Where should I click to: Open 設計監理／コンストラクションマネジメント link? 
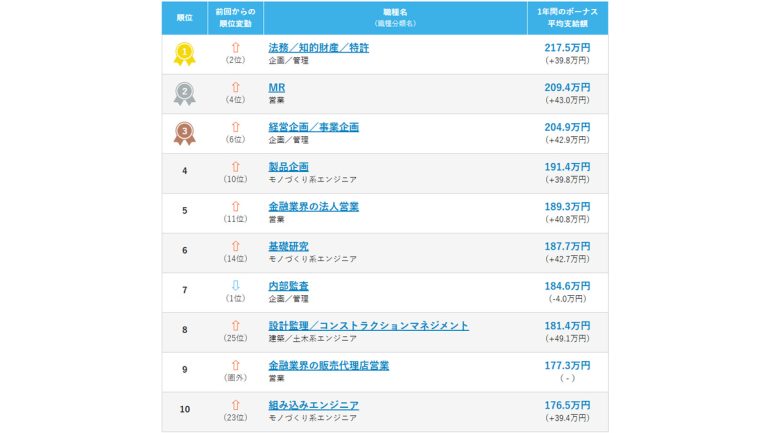368,326
